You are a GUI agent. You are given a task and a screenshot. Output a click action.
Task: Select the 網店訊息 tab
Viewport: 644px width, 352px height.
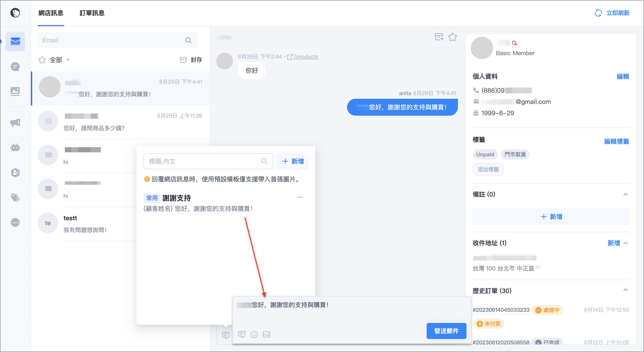pyautogui.click(x=51, y=13)
